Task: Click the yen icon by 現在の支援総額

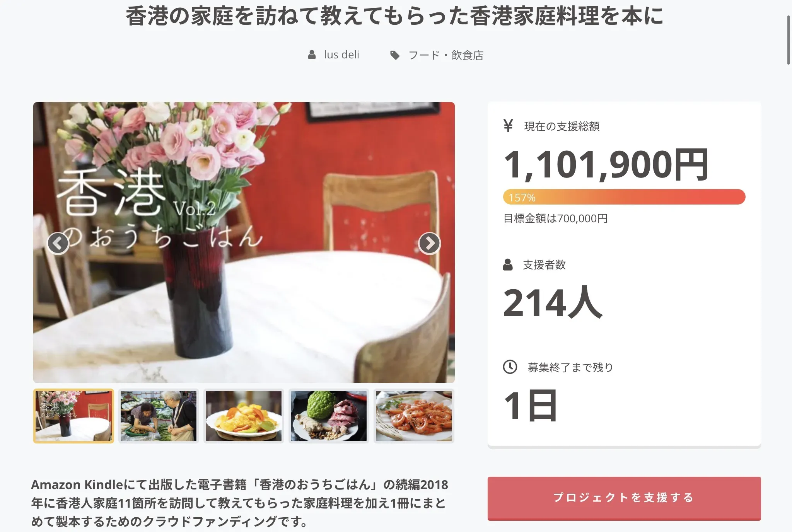Action: click(508, 126)
